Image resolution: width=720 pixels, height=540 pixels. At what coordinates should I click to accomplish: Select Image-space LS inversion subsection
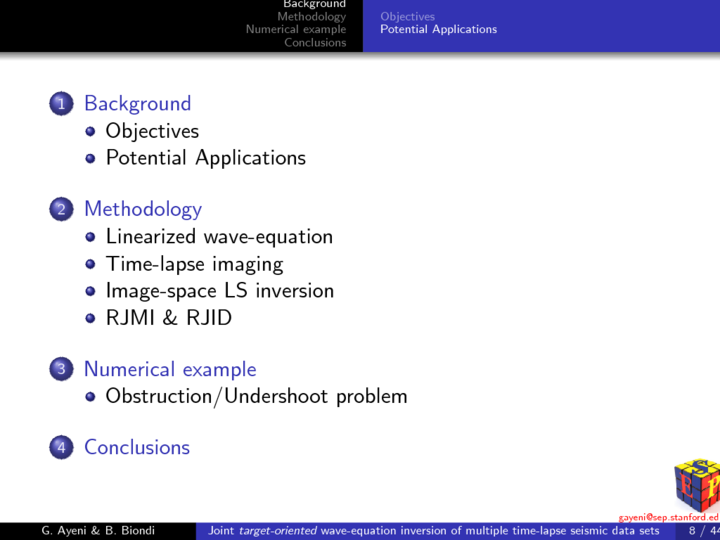pos(219,291)
